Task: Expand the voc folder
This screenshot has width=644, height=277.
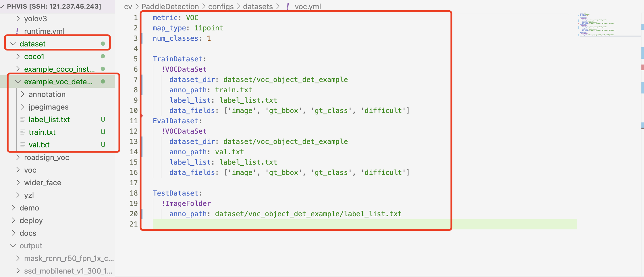Action: (x=18, y=170)
